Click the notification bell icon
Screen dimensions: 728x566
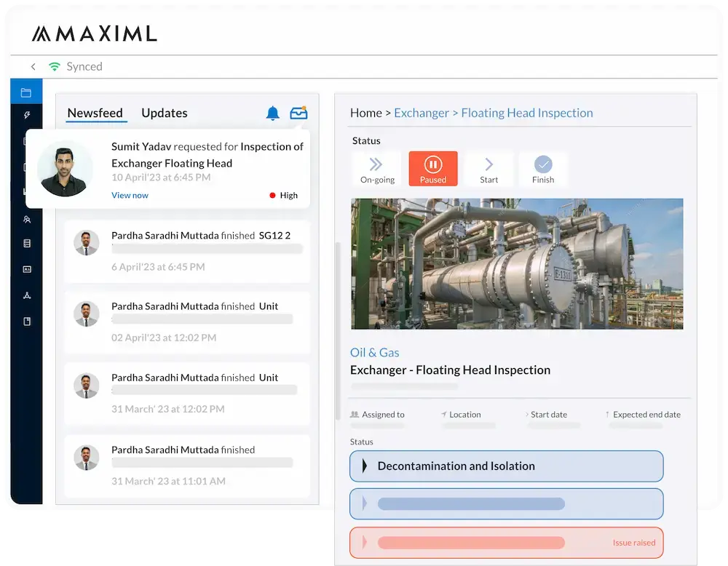(x=272, y=113)
